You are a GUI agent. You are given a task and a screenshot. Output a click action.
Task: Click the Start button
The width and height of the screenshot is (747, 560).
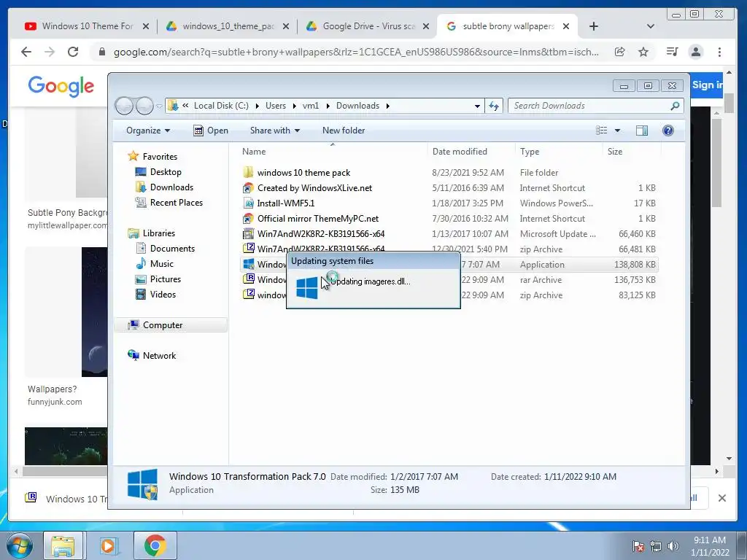tap(20, 545)
